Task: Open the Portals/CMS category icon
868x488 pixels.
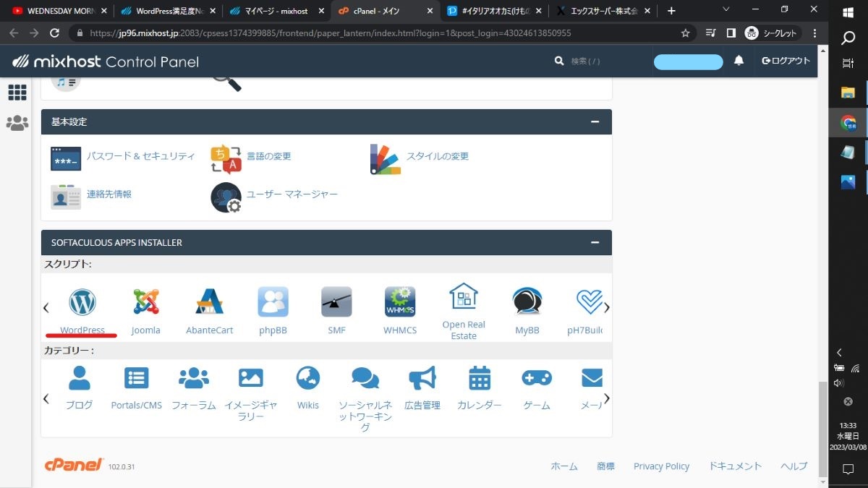Action: point(136,377)
